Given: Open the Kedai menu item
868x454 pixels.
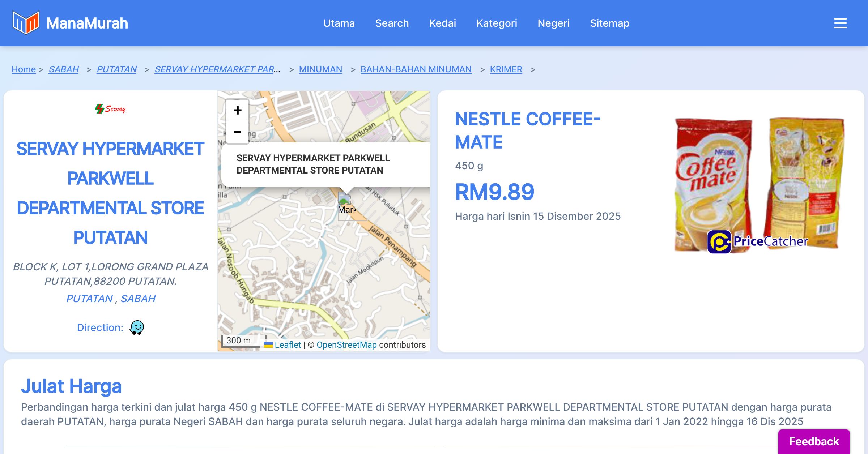Looking at the screenshot, I should (442, 23).
